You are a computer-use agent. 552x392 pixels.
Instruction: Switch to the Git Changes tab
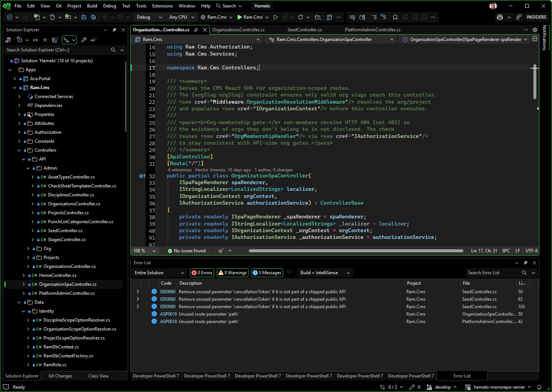coord(60,376)
